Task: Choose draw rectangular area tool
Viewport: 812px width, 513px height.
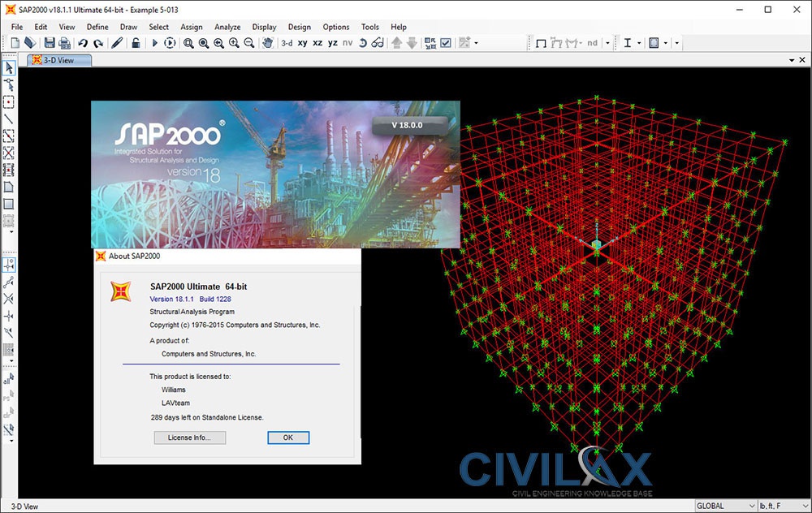Action: coord(9,204)
